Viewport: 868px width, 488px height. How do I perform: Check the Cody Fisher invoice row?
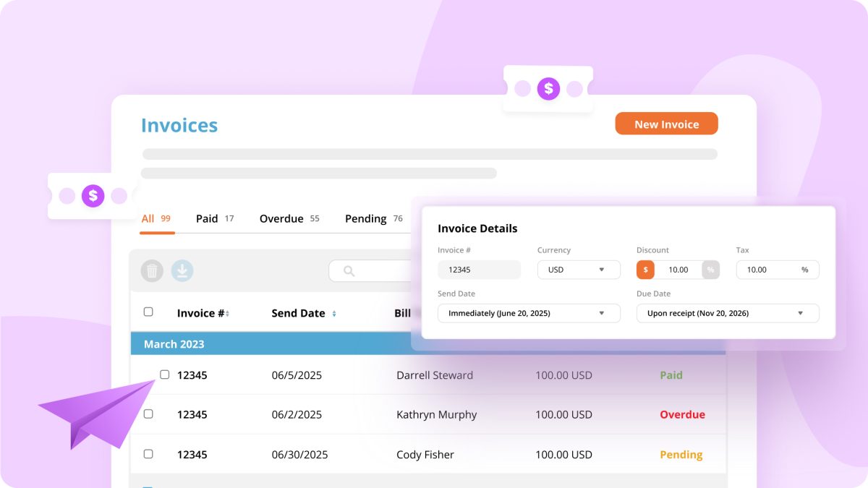tap(148, 454)
